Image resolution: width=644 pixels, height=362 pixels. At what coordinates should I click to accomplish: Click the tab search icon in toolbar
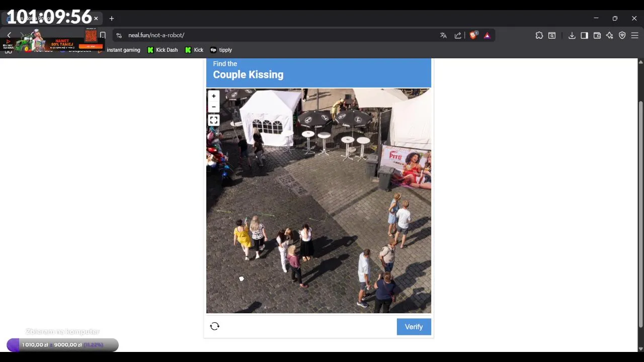(x=552, y=35)
